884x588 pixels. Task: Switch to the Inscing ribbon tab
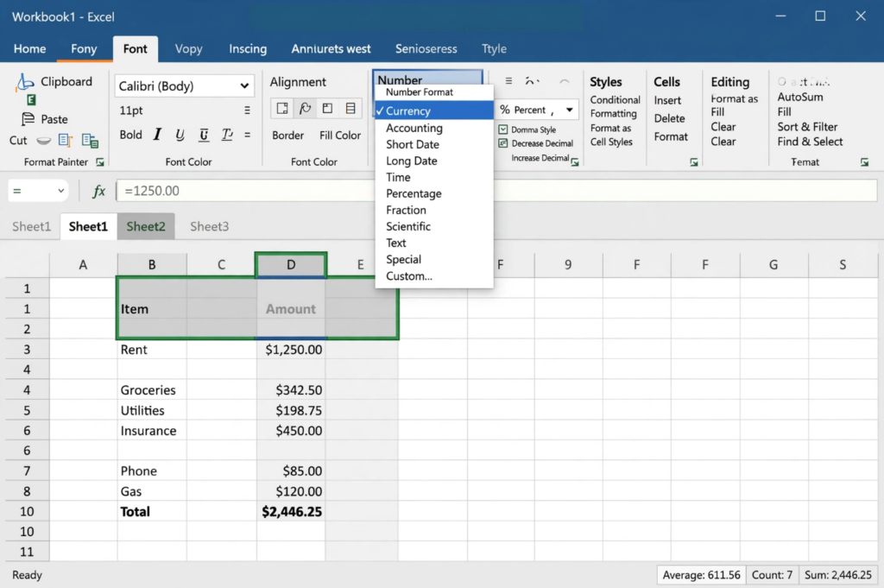[248, 49]
